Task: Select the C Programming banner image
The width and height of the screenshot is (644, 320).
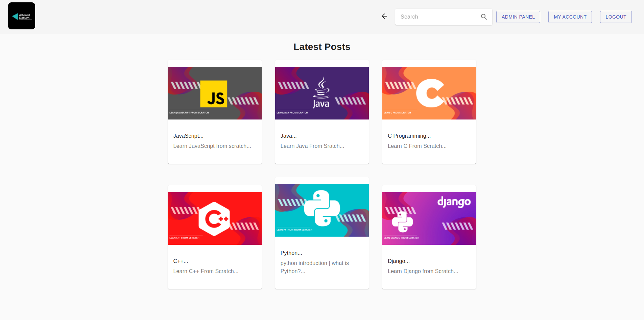Action: (x=429, y=93)
